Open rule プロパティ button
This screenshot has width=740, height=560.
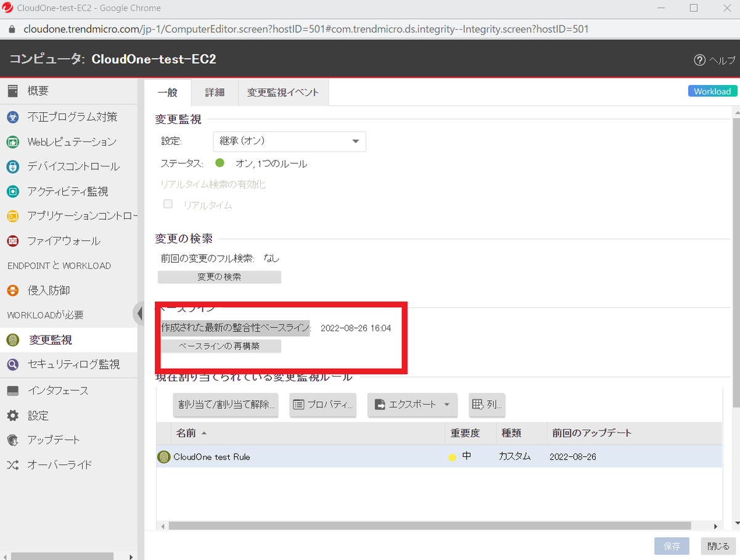coord(323,405)
